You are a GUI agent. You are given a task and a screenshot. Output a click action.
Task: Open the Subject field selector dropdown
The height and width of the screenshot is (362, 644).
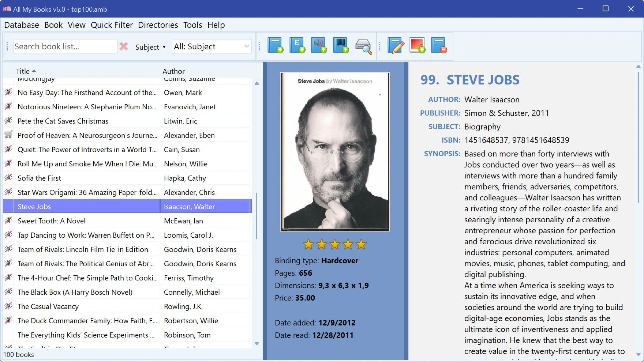(150, 47)
